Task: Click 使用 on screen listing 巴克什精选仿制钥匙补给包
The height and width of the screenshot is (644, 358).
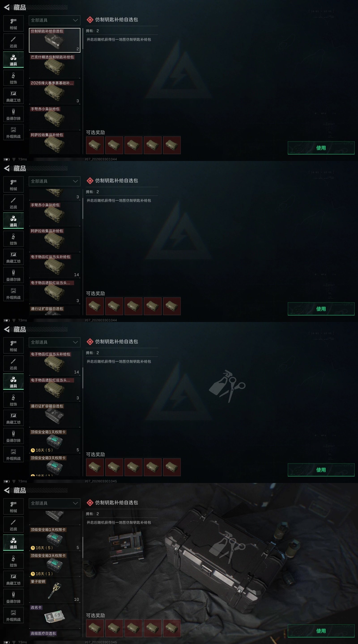Action: click(x=321, y=148)
